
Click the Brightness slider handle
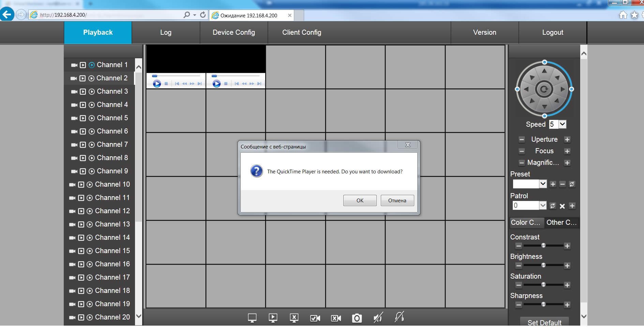[543, 265]
